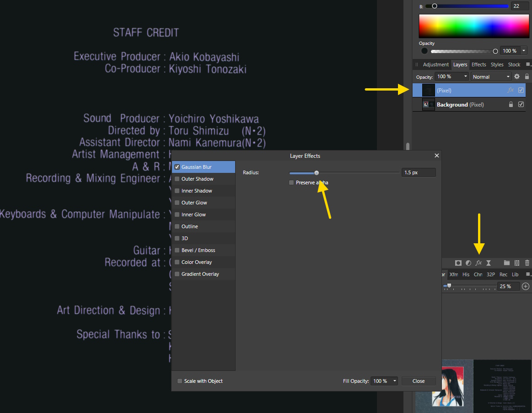This screenshot has width=532, height=413.
Task: Open the Normal blend mode dropdown
Action: [491, 77]
